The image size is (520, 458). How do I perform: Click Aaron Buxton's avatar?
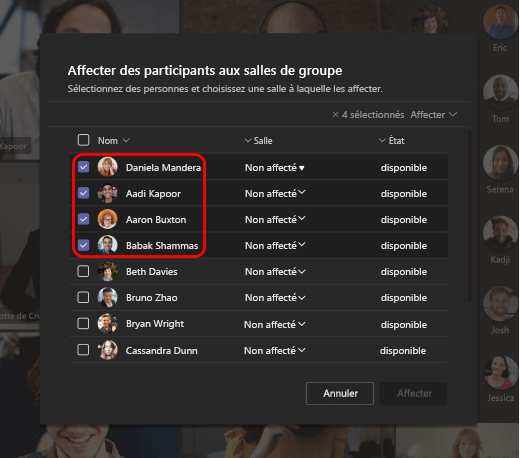[107, 219]
